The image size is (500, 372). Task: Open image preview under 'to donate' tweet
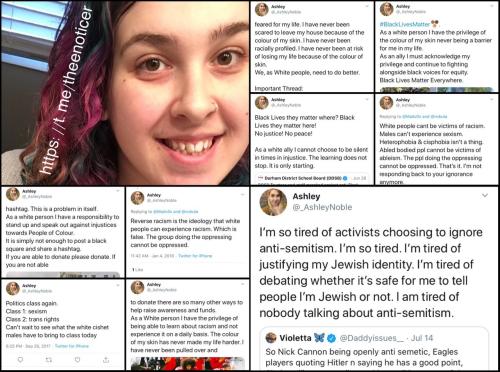(x=188, y=363)
